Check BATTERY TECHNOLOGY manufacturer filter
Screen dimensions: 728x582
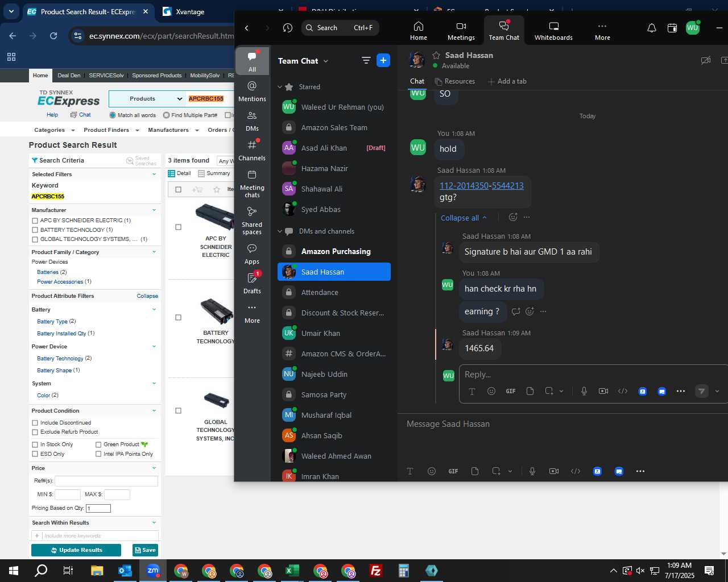(35, 230)
